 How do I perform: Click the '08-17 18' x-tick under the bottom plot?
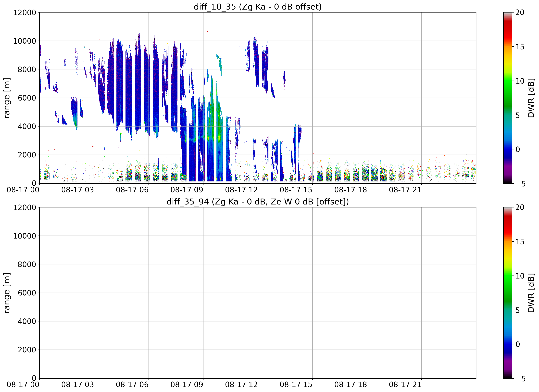pos(351,385)
